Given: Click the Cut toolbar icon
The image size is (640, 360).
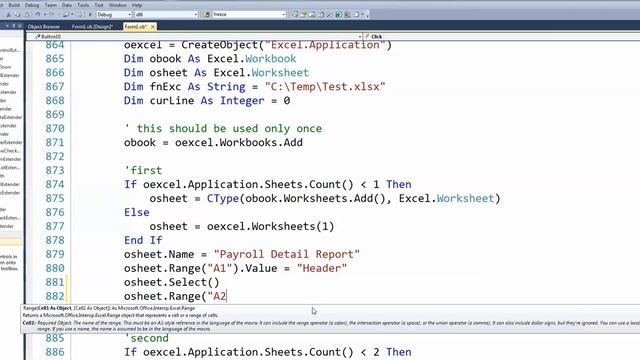Looking at the screenshot, I should click(9, 14).
